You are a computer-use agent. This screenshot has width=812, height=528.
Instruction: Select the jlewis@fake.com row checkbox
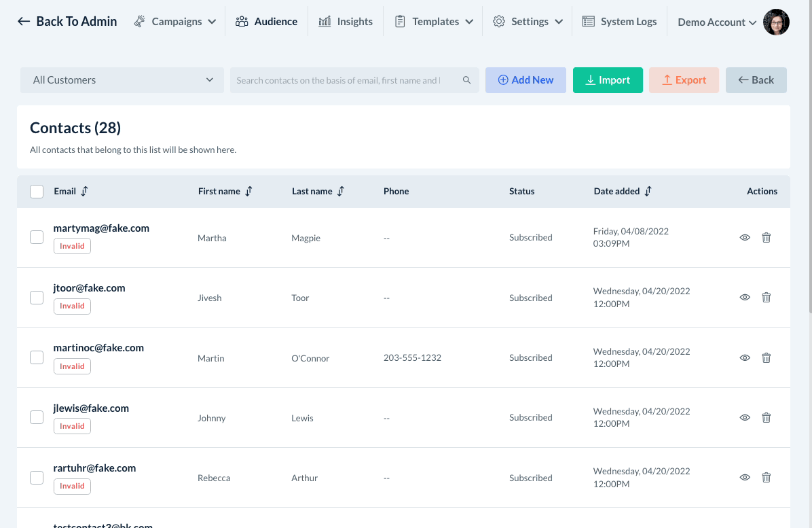[x=37, y=417]
